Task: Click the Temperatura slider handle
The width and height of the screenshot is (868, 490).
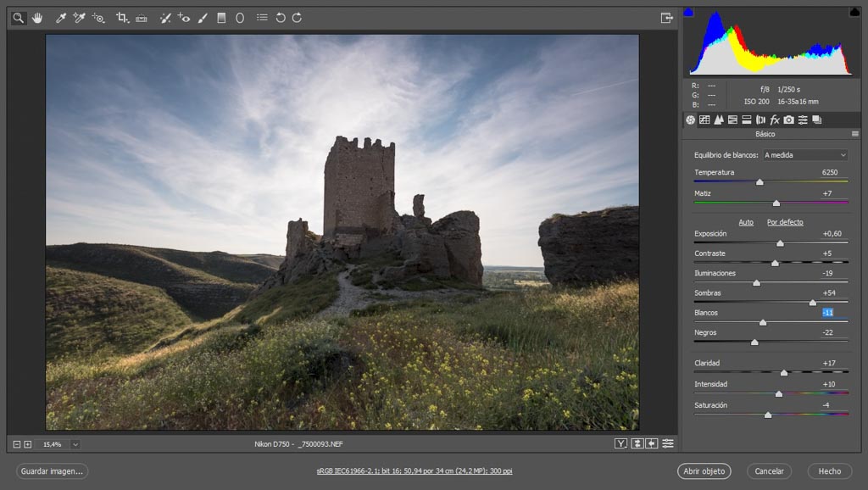Action: 759,181
